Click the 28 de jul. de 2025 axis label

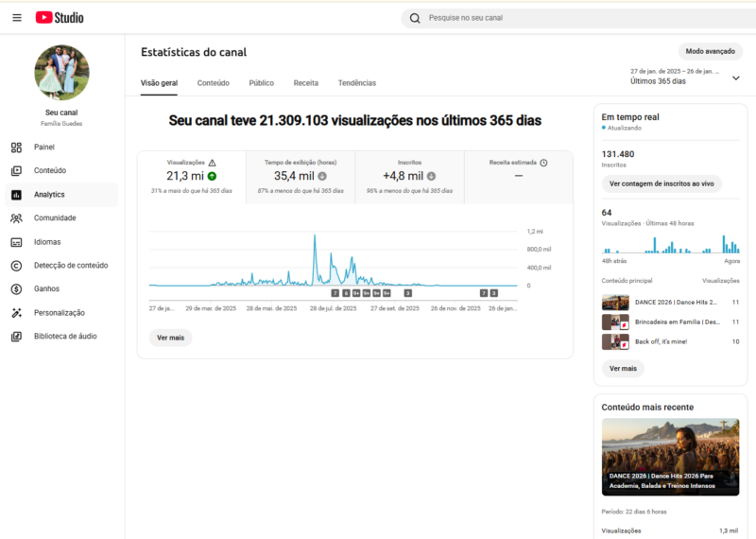[334, 308]
